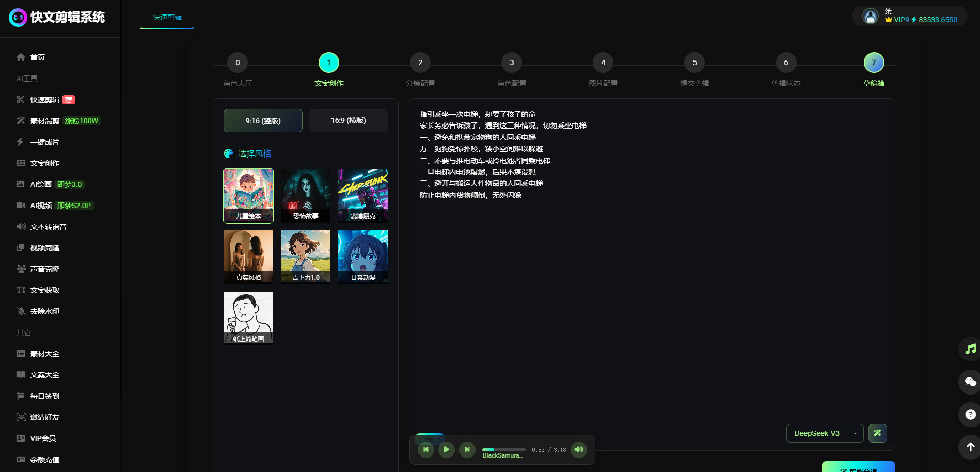Open the WeChat contact floating icon

pyautogui.click(x=970, y=382)
